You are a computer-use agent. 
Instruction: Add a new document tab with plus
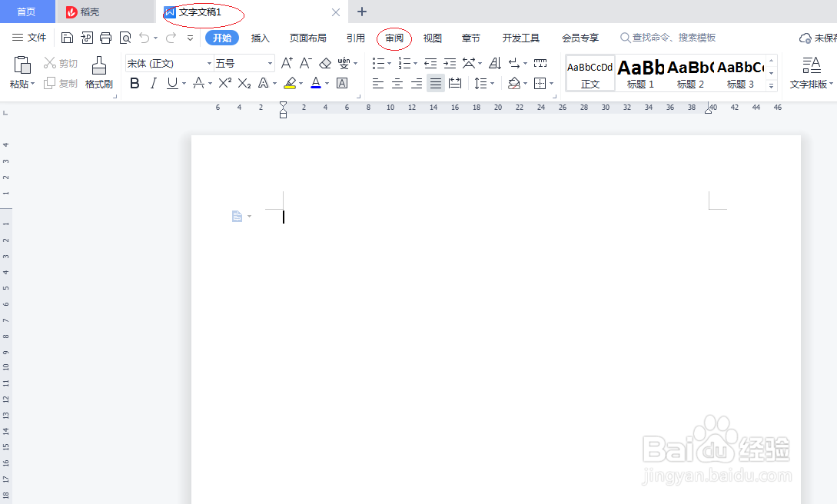click(x=362, y=12)
